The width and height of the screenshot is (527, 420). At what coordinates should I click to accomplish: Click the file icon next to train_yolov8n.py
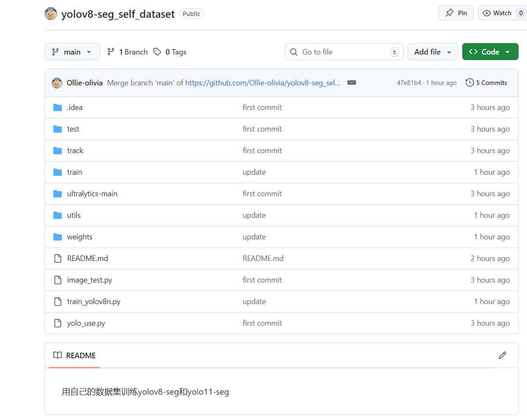coord(58,302)
